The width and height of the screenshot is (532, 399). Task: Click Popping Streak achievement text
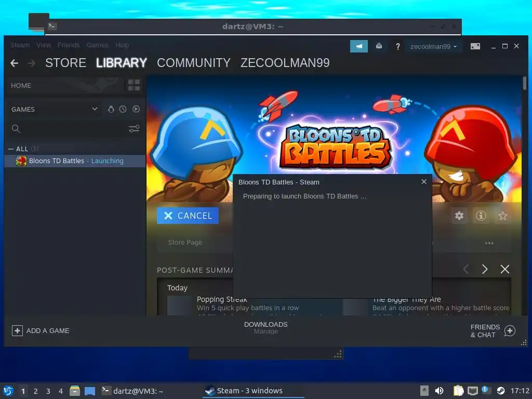[221, 300]
